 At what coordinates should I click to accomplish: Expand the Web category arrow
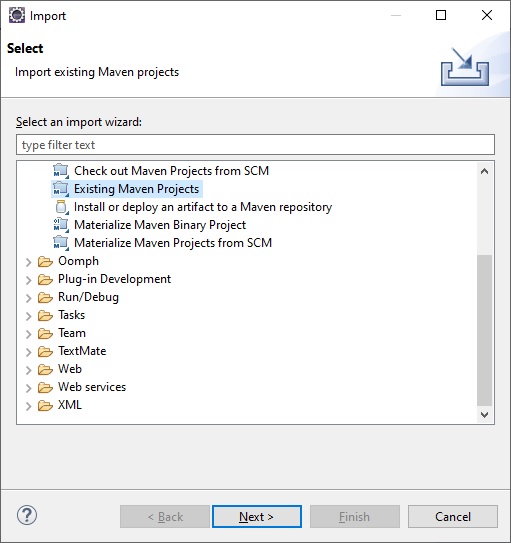coord(28,370)
